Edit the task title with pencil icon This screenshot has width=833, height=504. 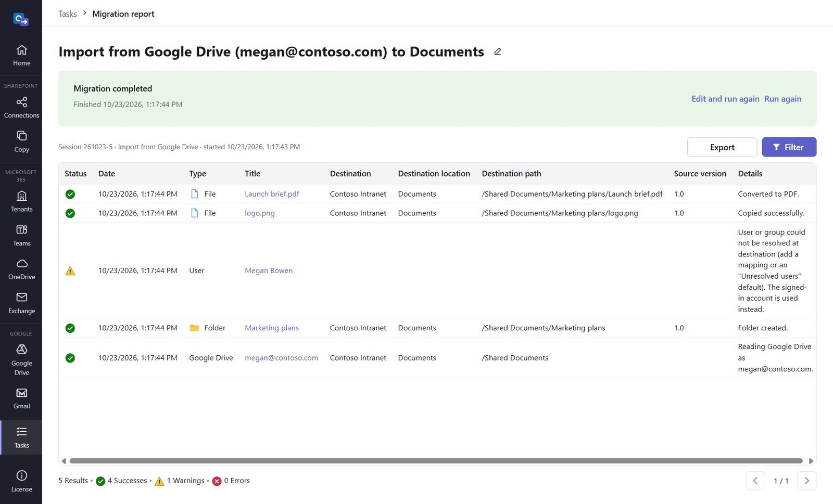(498, 51)
